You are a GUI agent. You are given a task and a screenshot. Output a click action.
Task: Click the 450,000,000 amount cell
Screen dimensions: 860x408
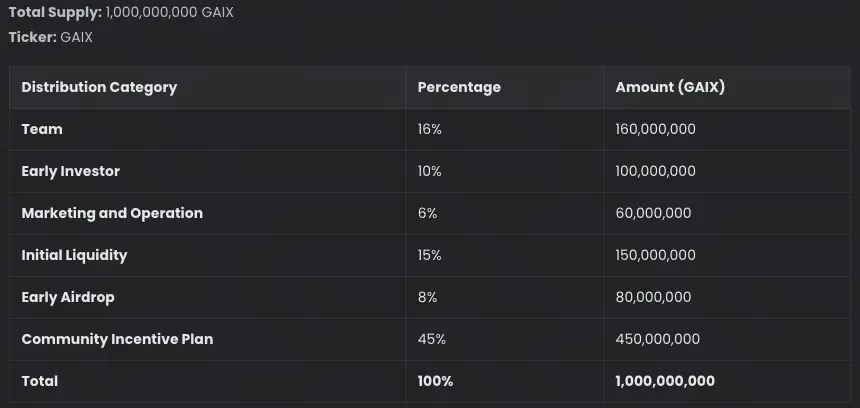coord(658,339)
